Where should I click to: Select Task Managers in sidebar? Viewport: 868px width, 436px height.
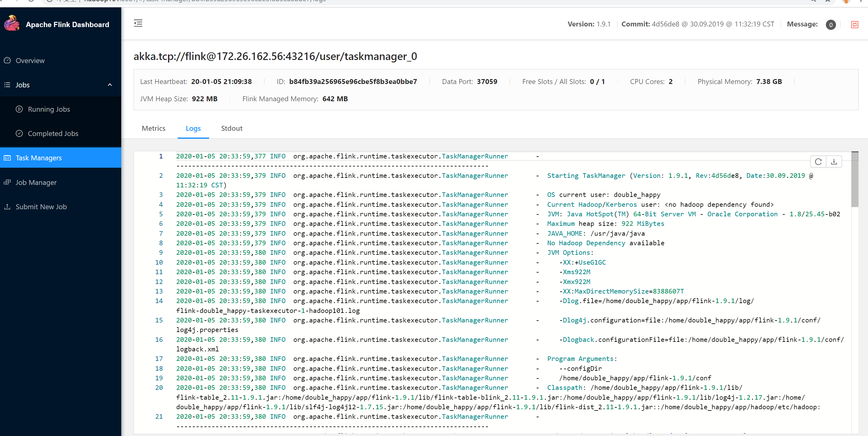tap(61, 158)
